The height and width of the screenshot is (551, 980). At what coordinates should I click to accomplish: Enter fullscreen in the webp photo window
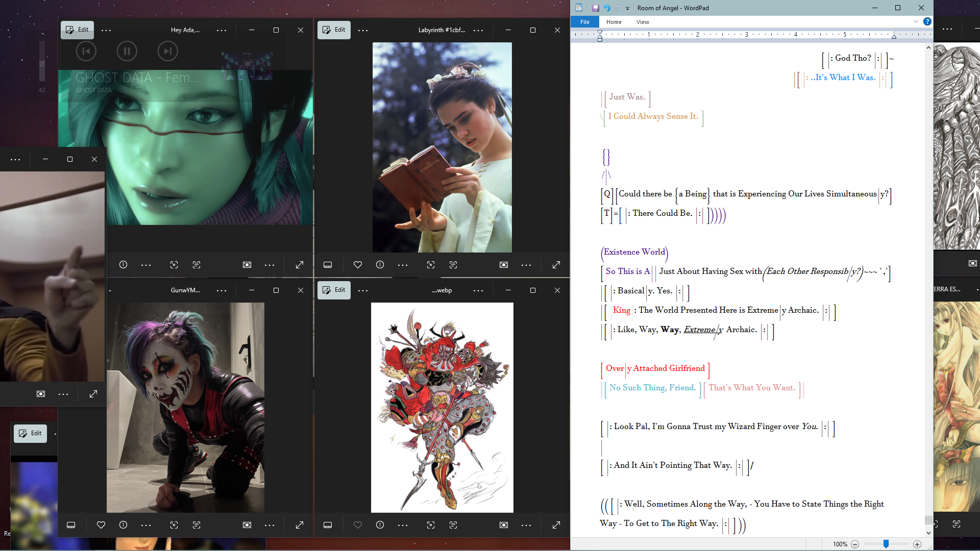point(556,525)
